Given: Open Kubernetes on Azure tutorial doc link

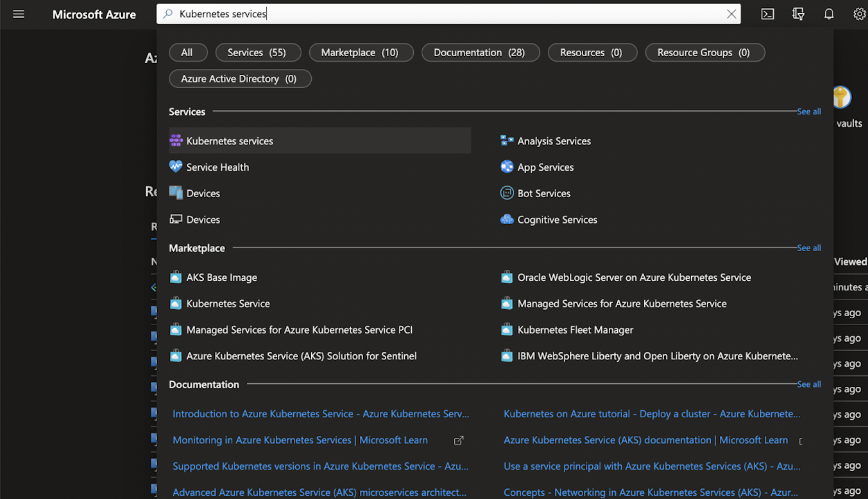Looking at the screenshot, I should (652, 414).
